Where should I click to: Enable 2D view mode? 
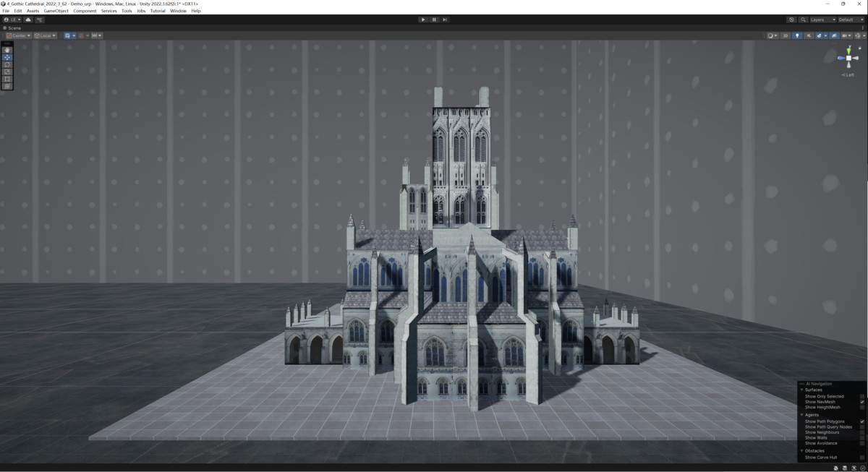point(786,35)
